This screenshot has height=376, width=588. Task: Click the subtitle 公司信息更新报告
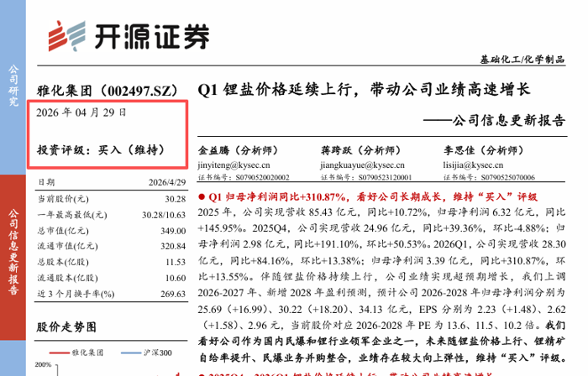click(x=509, y=120)
